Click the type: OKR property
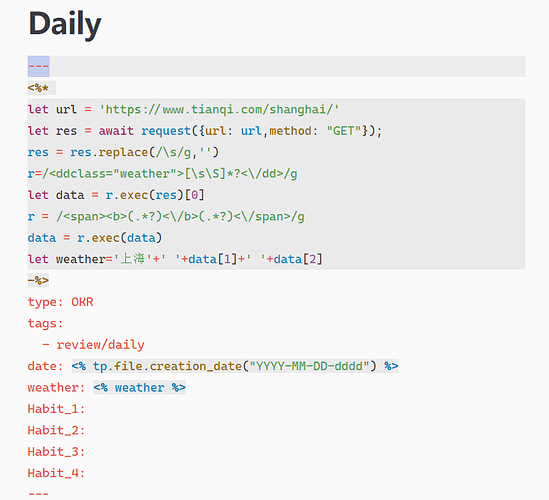This screenshot has width=549, height=500. (x=61, y=302)
